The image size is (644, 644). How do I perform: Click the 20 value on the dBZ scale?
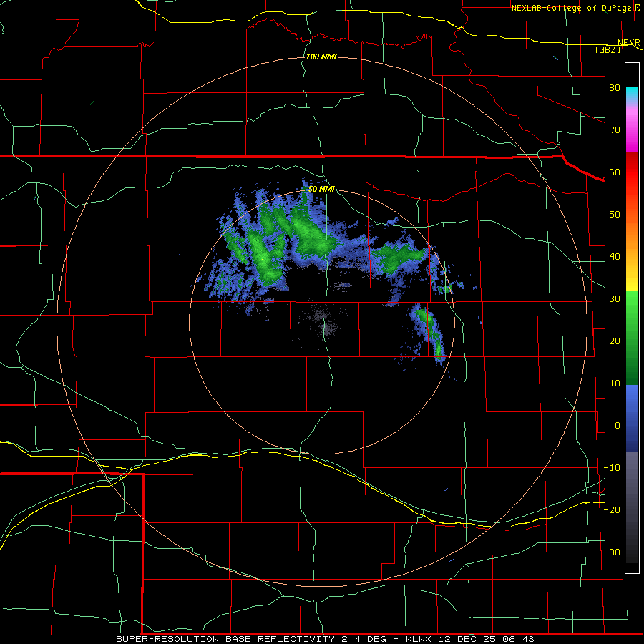[x=615, y=341]
